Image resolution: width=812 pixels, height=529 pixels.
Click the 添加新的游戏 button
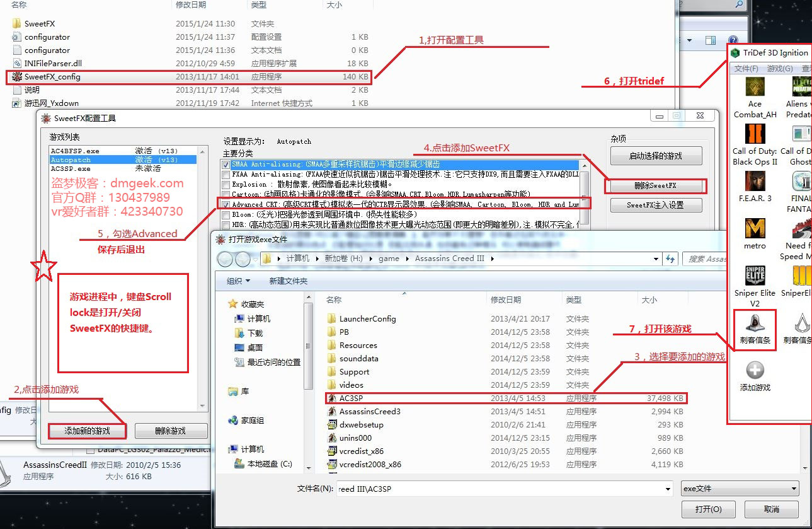click(x=88, y=431)
